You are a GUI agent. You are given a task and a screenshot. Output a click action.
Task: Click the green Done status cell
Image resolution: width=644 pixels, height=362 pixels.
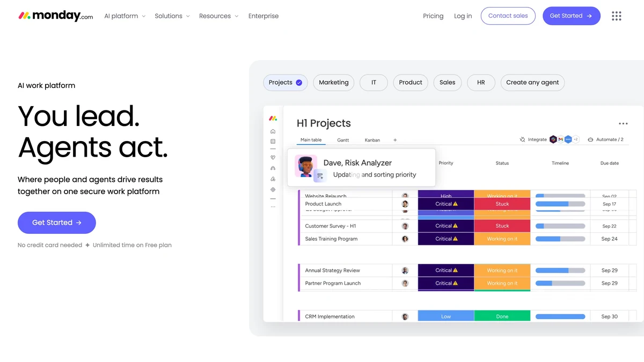(502, 316)
